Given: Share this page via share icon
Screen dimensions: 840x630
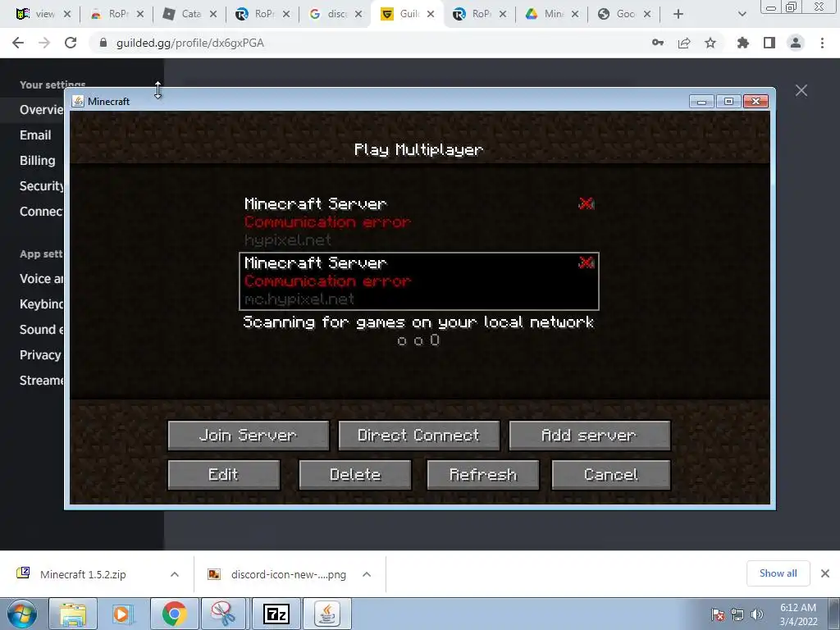Looking at the screenshot, I should tap(684, 43).
